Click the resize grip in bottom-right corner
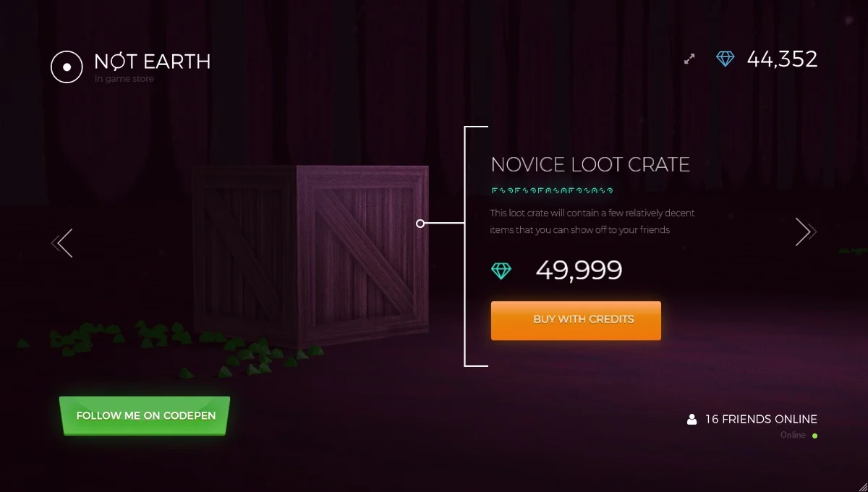This screenshot has height=492, width=868. [862, 486]
